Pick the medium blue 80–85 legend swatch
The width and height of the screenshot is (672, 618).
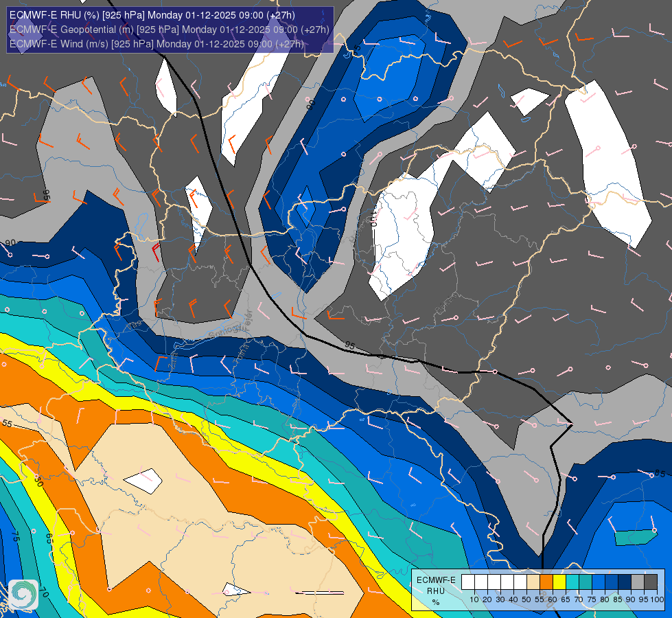click(612, 582)
